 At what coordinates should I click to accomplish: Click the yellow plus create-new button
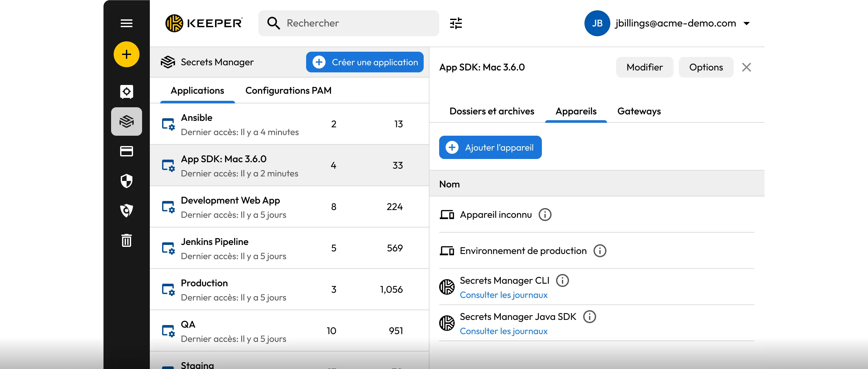click(x=126, y=54)
